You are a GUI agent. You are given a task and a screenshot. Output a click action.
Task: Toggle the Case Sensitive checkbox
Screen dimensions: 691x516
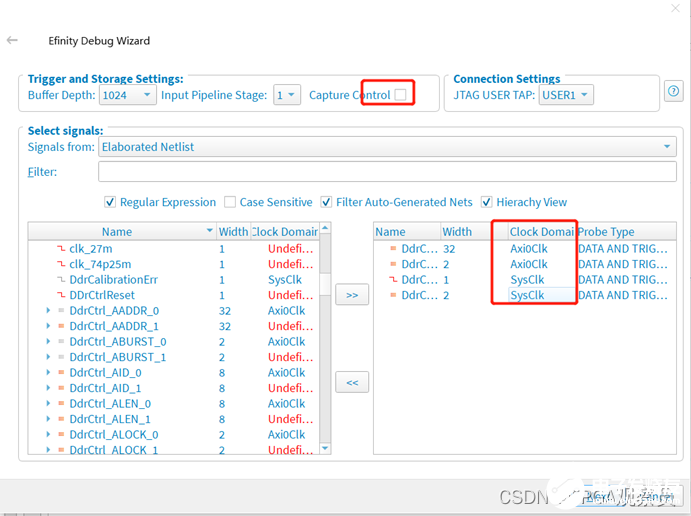[230, 202]
